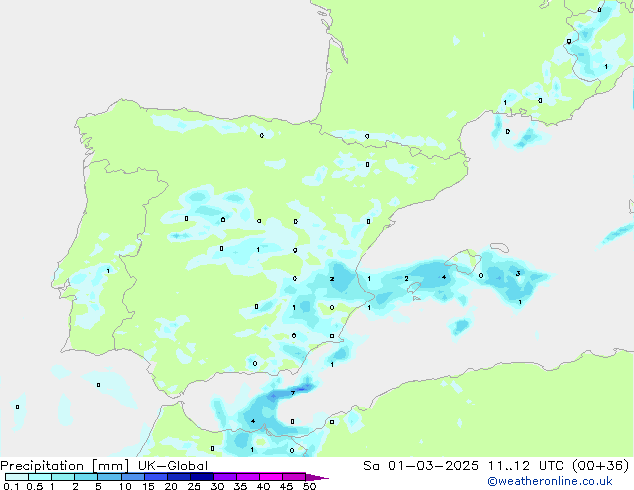The image size is (634, 490).
Task: Click the legend label "50"
Action: [x=309, y=486]
